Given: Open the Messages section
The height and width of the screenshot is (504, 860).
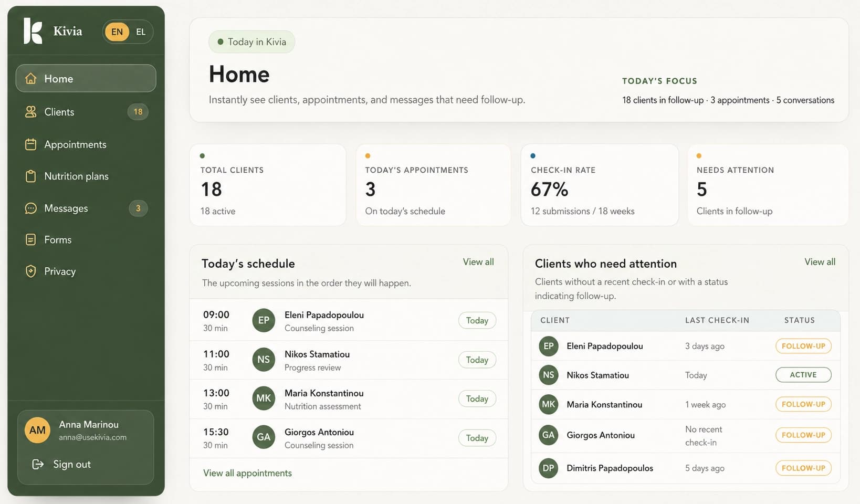Looking at the screenshot, I should (86, 208).
